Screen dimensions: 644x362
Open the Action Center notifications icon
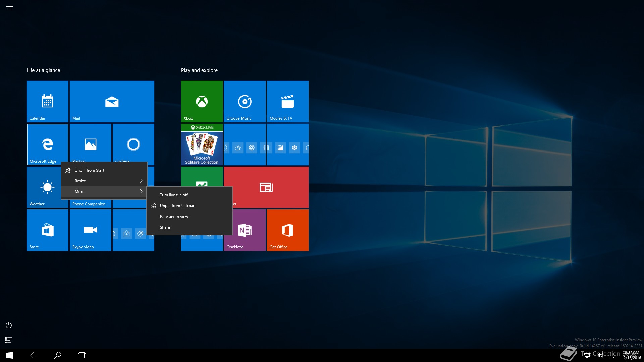(x=614, y=355)
